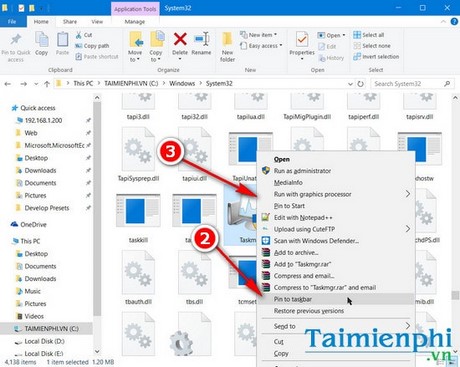460x367 pixels.
Task: Collapse the ribbon with the chevron
Action: (443, 22)
